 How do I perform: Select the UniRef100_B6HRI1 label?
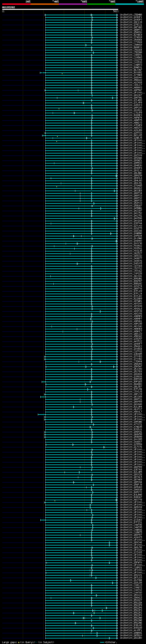pyautogui.click(x=131, y=47)
